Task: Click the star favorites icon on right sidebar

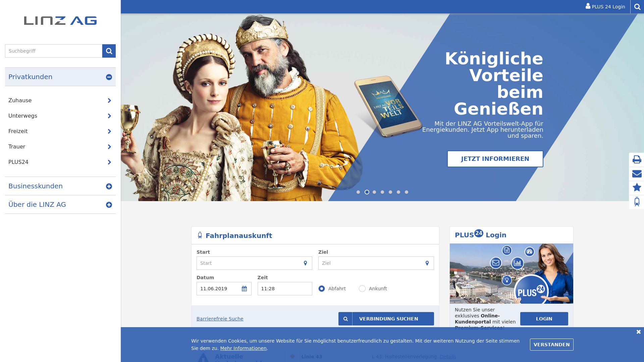Action: coord(637,187)
